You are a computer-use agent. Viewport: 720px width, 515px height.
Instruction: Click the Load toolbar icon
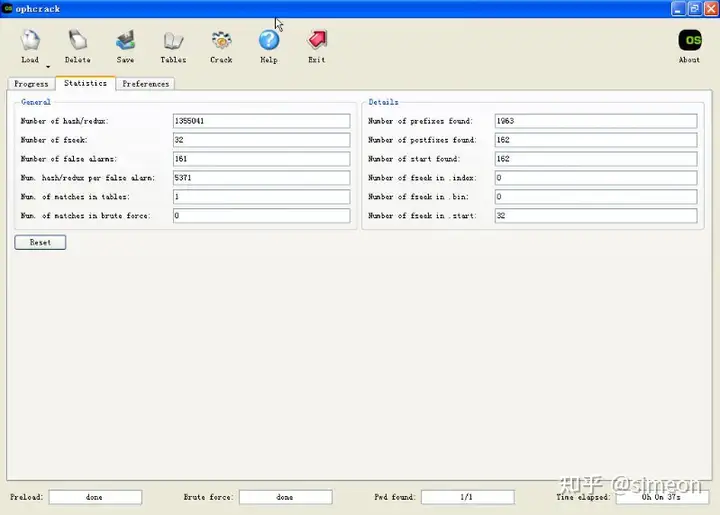coord(30,41)
